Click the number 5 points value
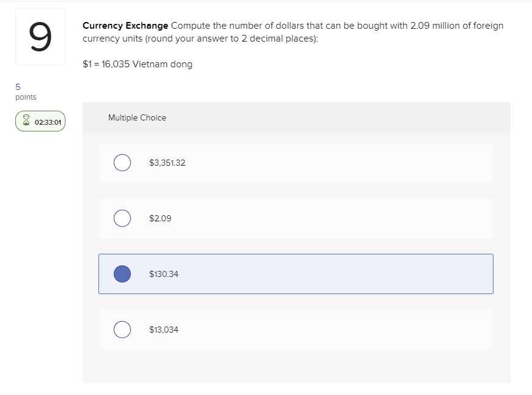 pos(18,87)
